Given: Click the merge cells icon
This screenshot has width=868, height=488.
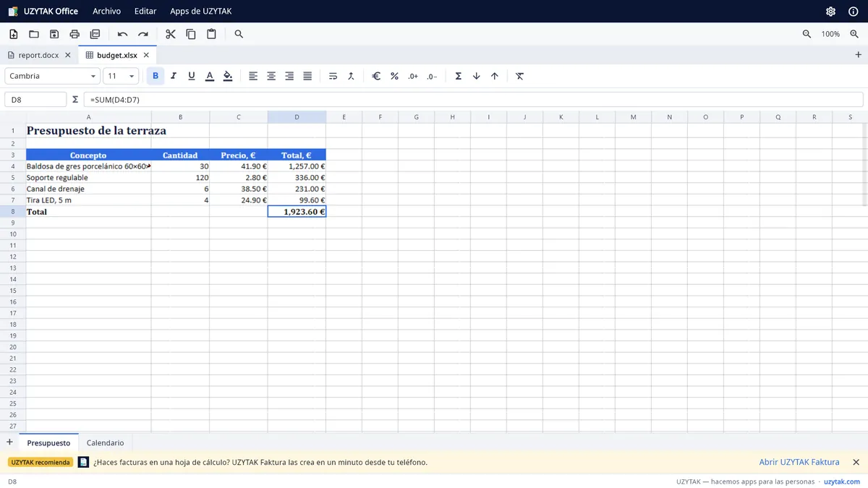Looking at the screenshot, I should tap(351, 76).
